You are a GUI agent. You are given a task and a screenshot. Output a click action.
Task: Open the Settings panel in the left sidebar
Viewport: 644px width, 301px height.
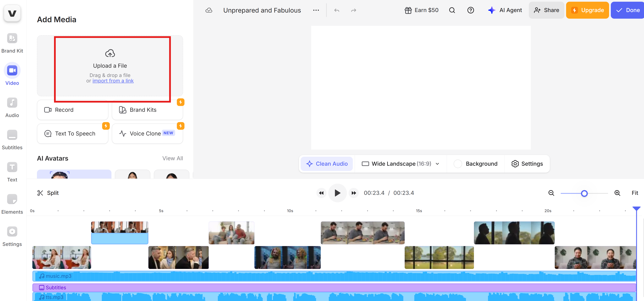pyautogui.click(x=12, y=236)
